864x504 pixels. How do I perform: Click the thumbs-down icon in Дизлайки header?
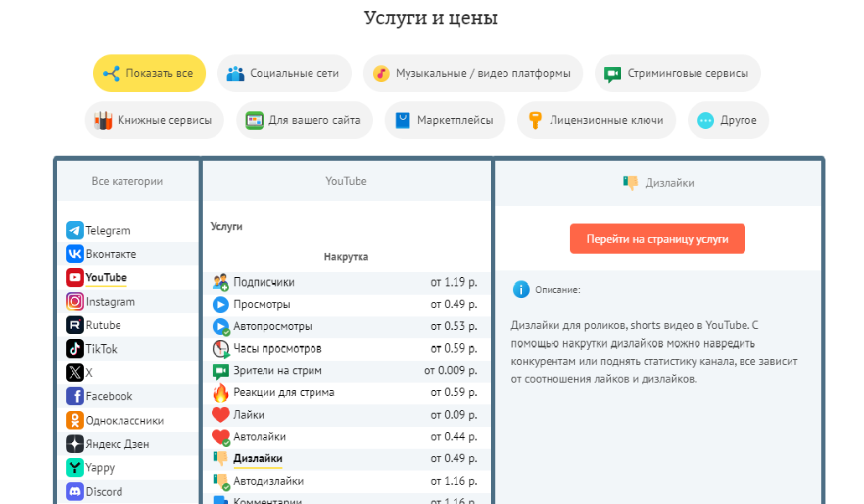click(630, 183)
